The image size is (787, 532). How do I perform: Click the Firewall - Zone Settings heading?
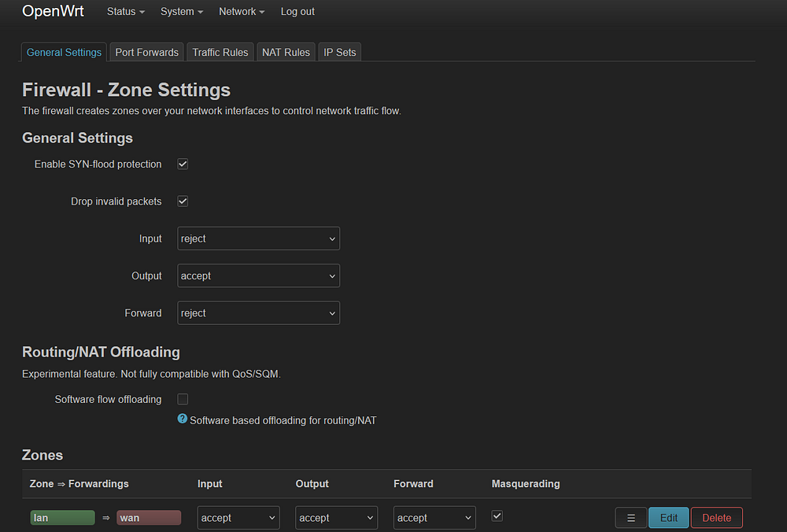click(x=126, y=90)
